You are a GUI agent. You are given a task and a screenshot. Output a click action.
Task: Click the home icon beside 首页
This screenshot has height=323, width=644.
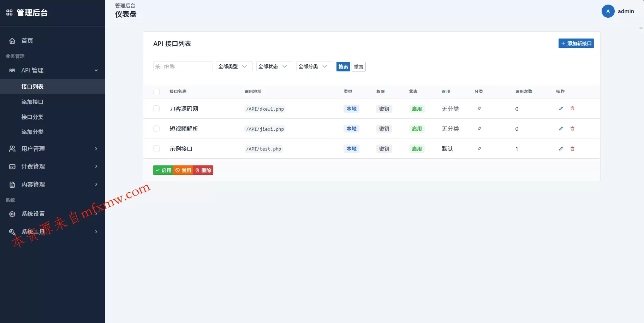click(x=12, y=41)
